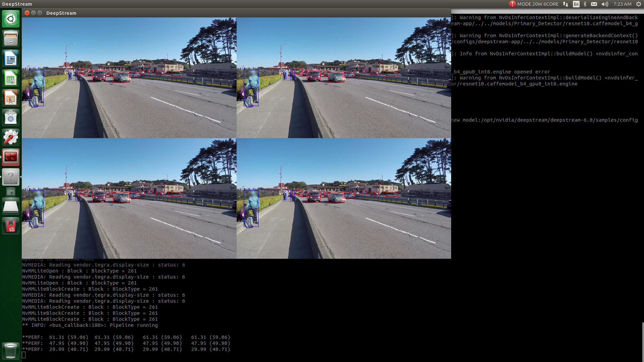Launch LibreOffice Impress presentation app
The width and height of the screenshot is (644, 362).
tap(11, 98)
